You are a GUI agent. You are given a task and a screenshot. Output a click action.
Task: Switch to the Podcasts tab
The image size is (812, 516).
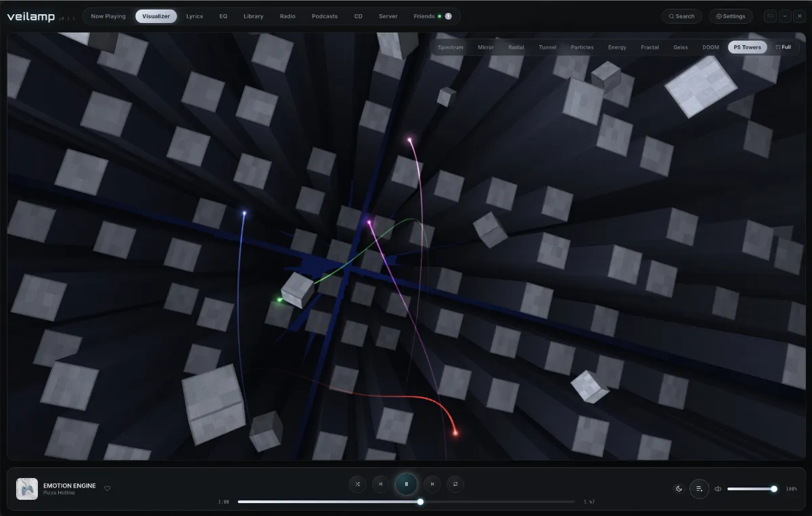coord(325,16)
